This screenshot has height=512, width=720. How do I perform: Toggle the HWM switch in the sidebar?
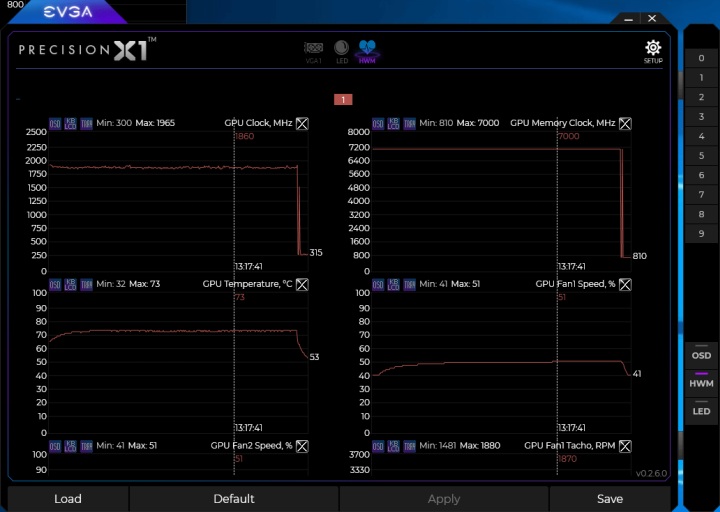pyautogui.click(x=701, y=381)
